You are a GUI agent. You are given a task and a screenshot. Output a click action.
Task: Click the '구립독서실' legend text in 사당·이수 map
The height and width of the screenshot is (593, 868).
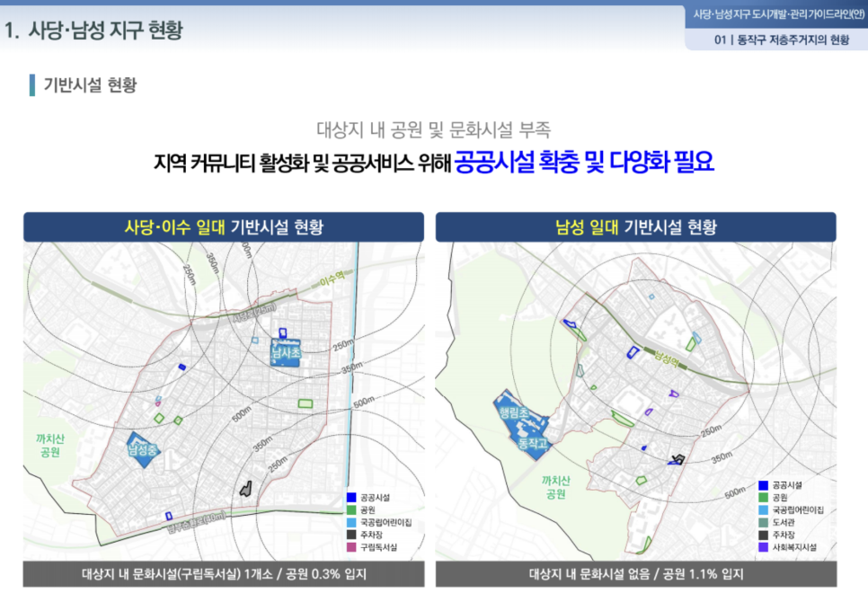(x=378, y=547)
